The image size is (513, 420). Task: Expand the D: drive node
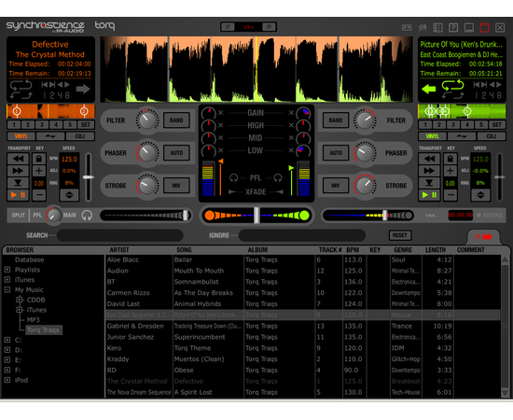(7, 350)
